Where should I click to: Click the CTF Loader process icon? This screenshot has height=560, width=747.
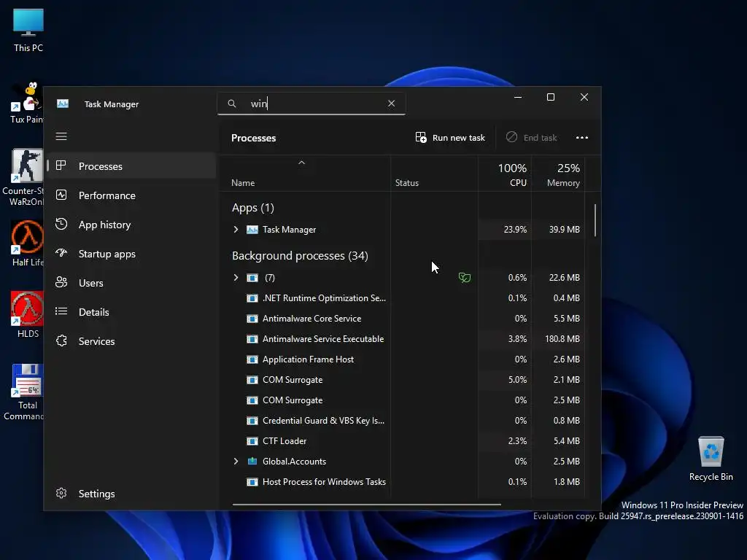point(252,441)
